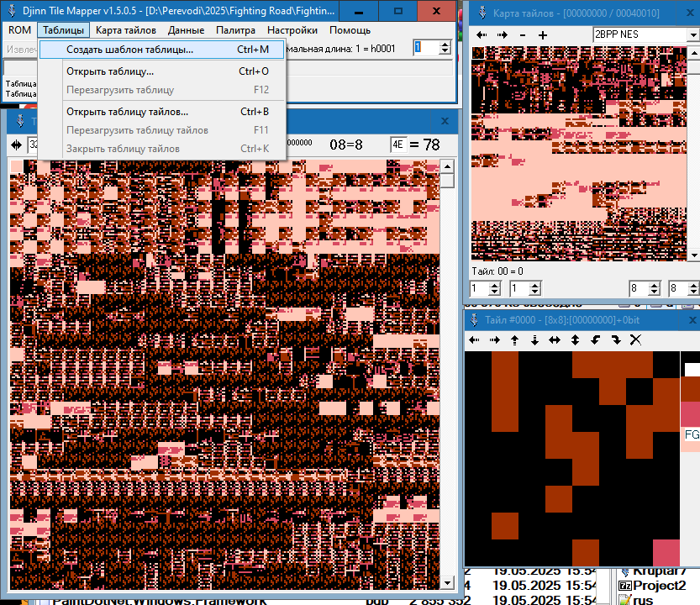Click the 4E hex value input field

[398, 145]
